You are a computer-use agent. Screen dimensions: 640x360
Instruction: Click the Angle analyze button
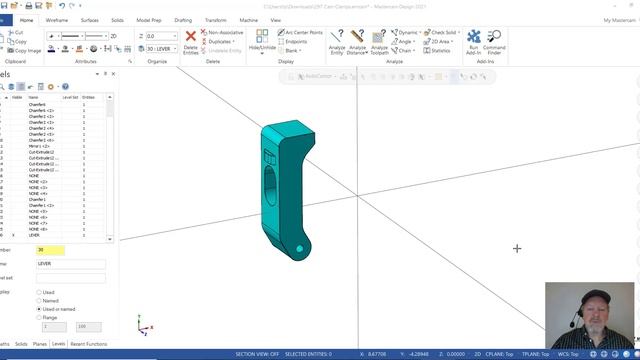coord(402,42)
